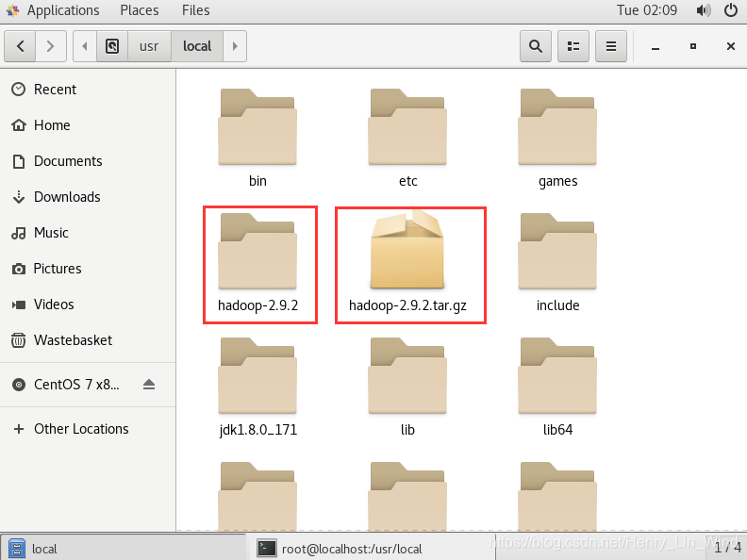The width and height of the screenshot is (747, 560).
Task: Select the bin folder icon
Action: (257, 127)
